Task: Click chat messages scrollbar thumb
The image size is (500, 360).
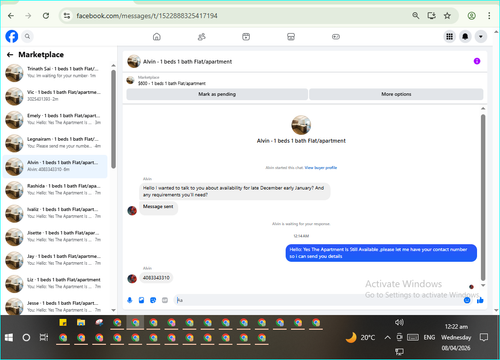Action: coord(483,197)
